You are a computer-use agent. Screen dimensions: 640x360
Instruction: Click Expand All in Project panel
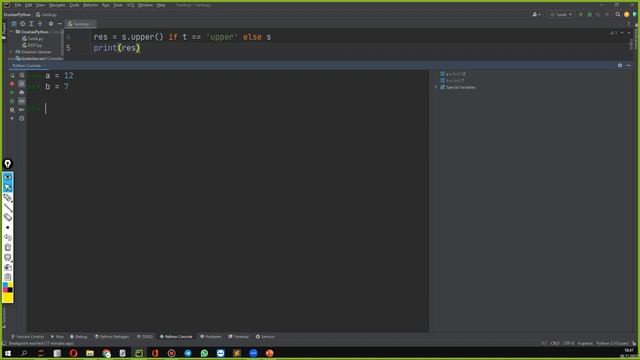(x=31, y=24)
